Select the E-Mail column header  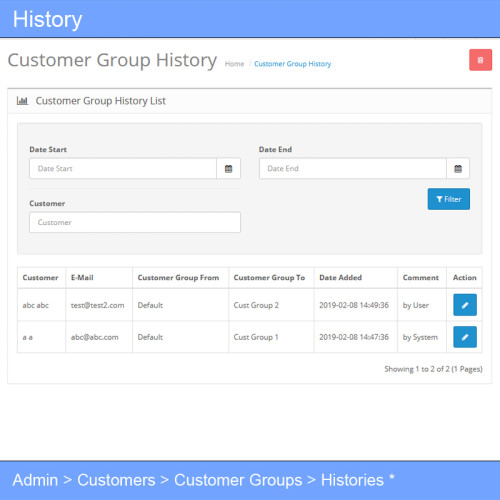(82, 278)
